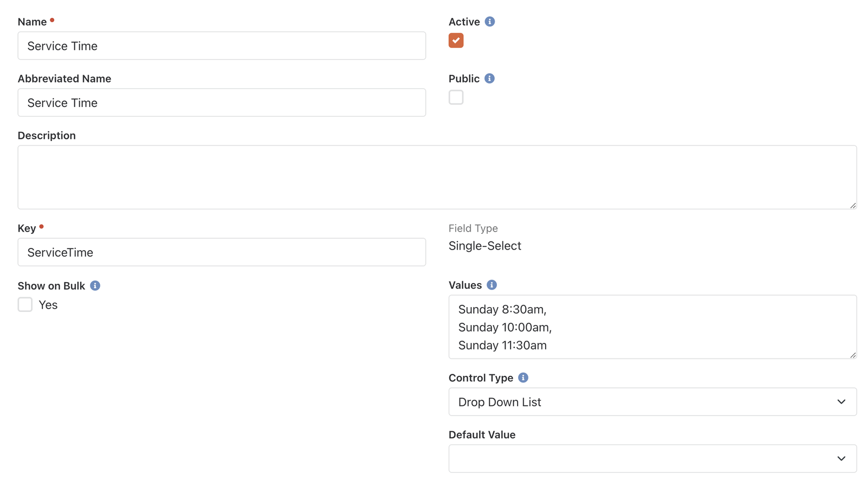Click inside the Description text area
This screenshot has height=478, width=868.
pos(437,177)
